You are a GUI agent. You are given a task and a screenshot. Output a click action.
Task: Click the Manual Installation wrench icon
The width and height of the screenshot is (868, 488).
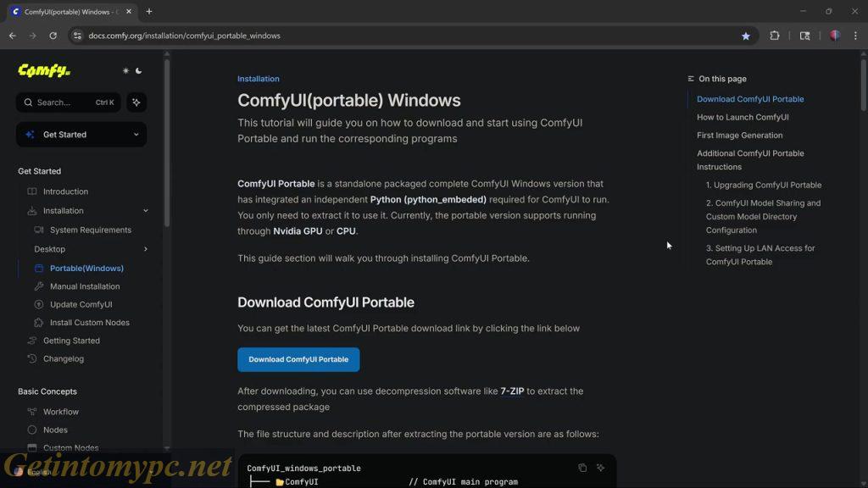pyautogui.click(x=39, y=286)
